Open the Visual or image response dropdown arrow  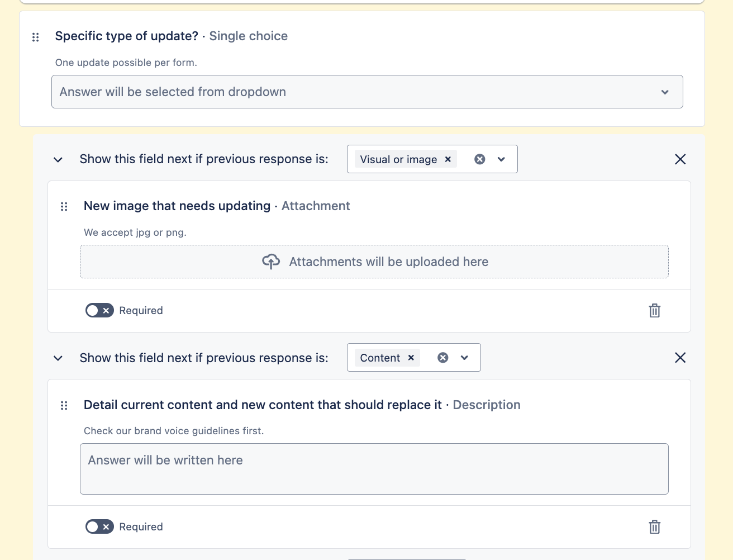point(502,159)
